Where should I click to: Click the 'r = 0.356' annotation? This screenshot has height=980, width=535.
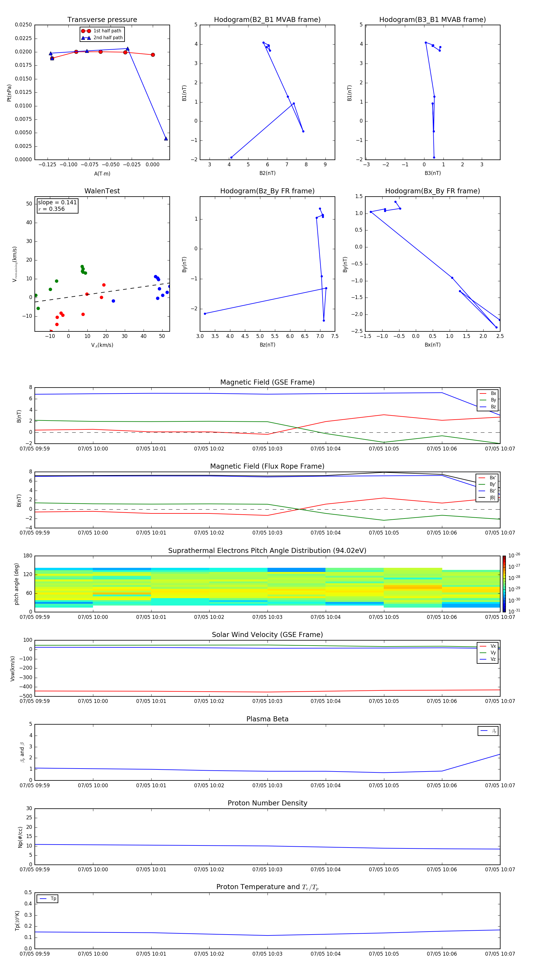[51, 209]
